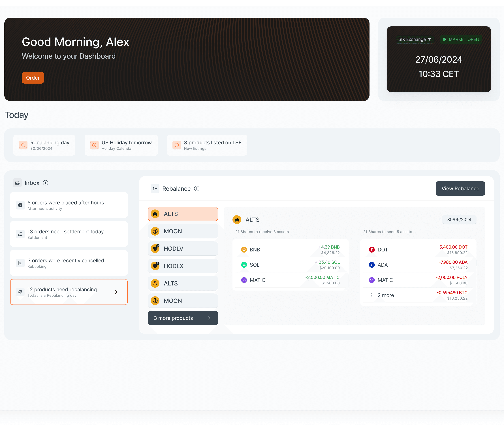Click the 30/06/2024 date badge
504x432 pixels.
pyautogui.click(x=459, y=220)
